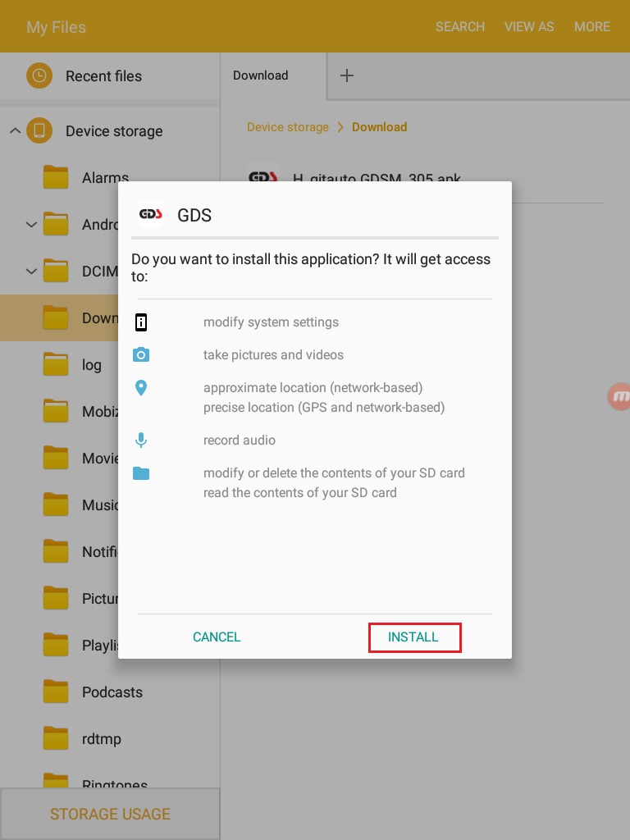Click the camera permission icon
This screenshot has width=630, height=840.
pyautogui.click(x=141, y=354)
